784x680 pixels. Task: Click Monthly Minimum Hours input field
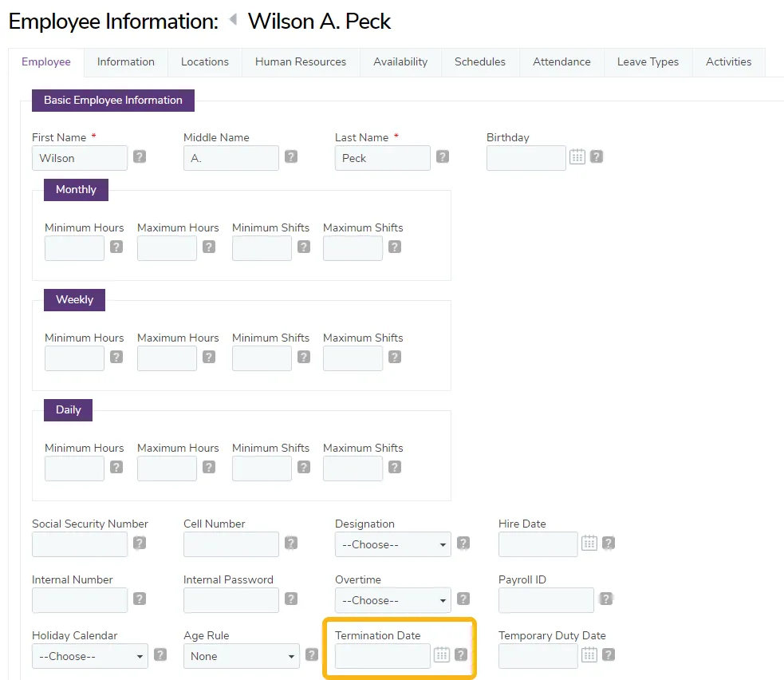74,248
